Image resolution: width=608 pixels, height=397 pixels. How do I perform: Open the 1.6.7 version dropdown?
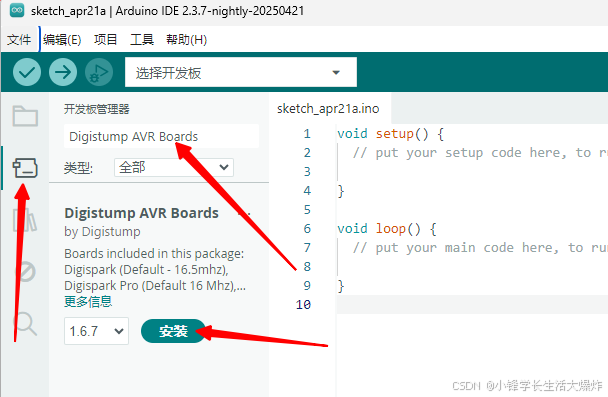point(96,331)
